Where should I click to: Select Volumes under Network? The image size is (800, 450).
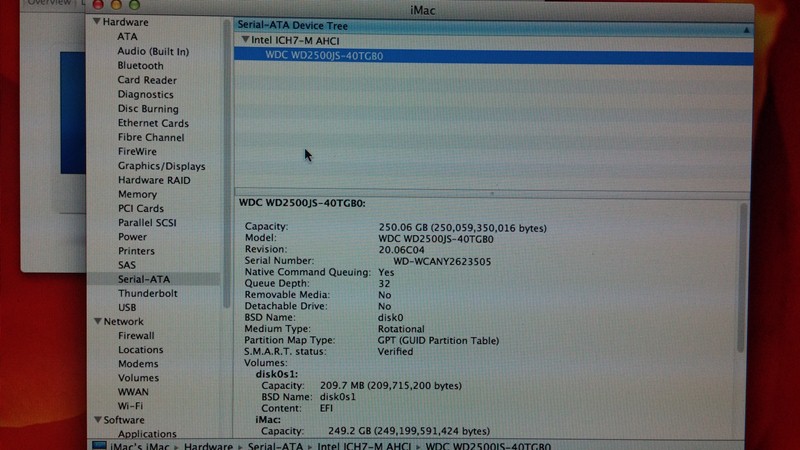click(x=138, y=378)
